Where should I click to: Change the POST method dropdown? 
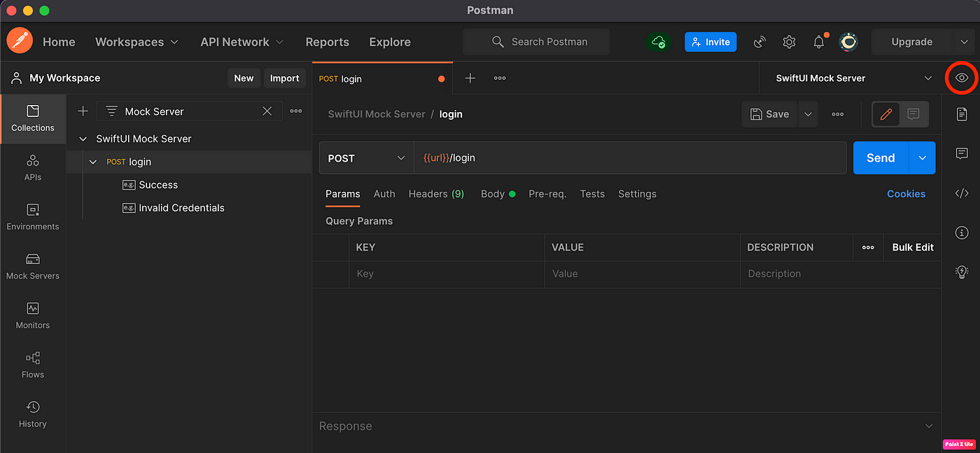(367, 158)
